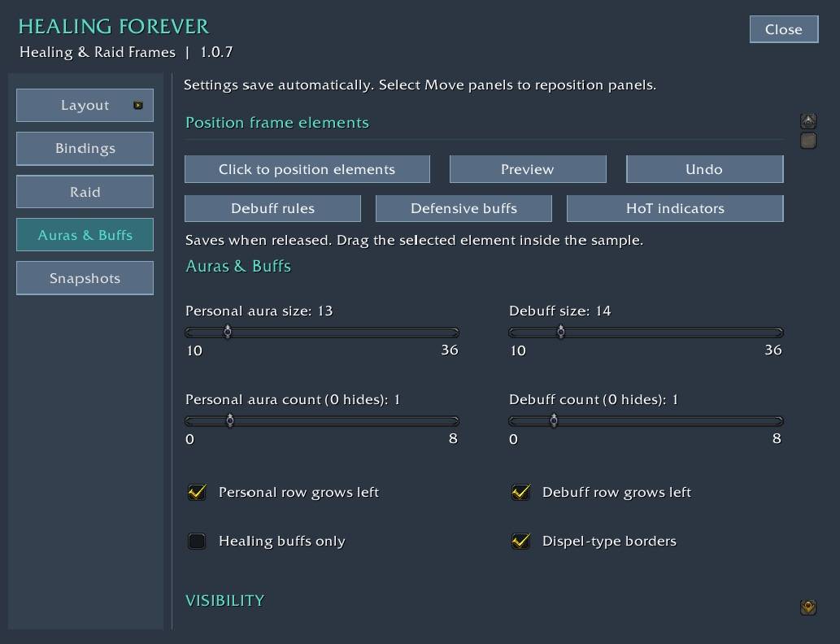Open the Layout tab in the sidebar
This screenshot has height=644, width=840.
[x=85, y=105]
